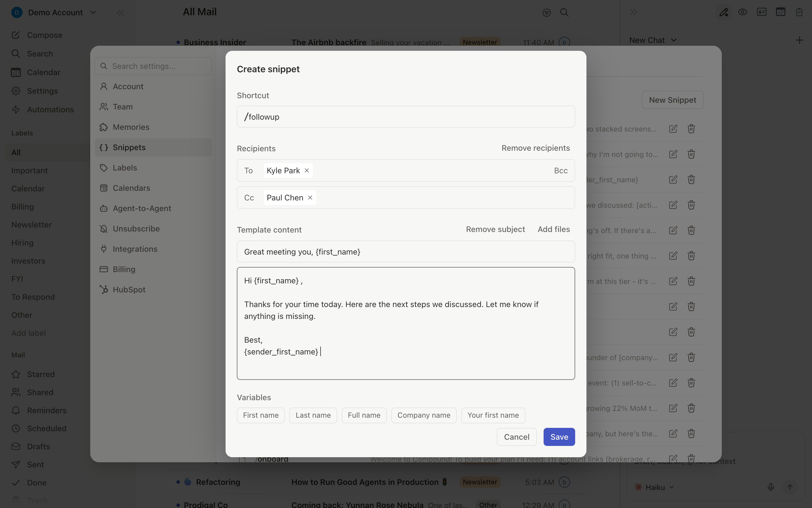Edit the snippet ending 'stacked screens...'
812x508 pixels.
[x=673, y=129]
